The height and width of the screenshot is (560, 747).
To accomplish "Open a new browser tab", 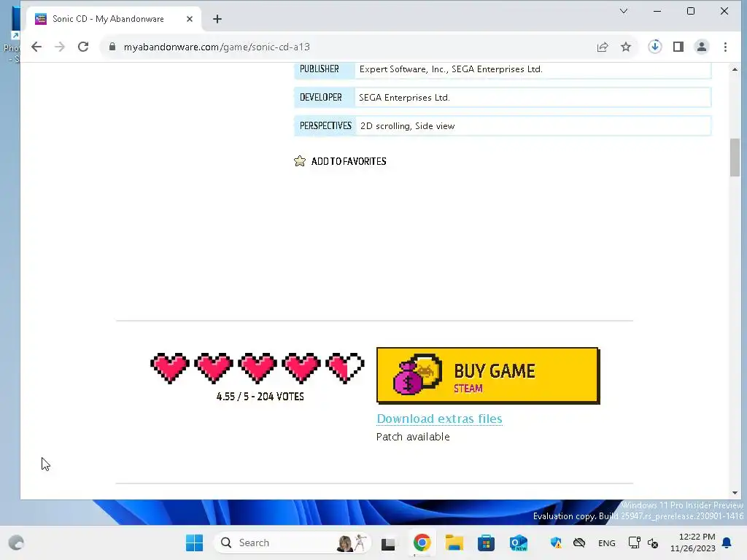I will pos(217,19).
